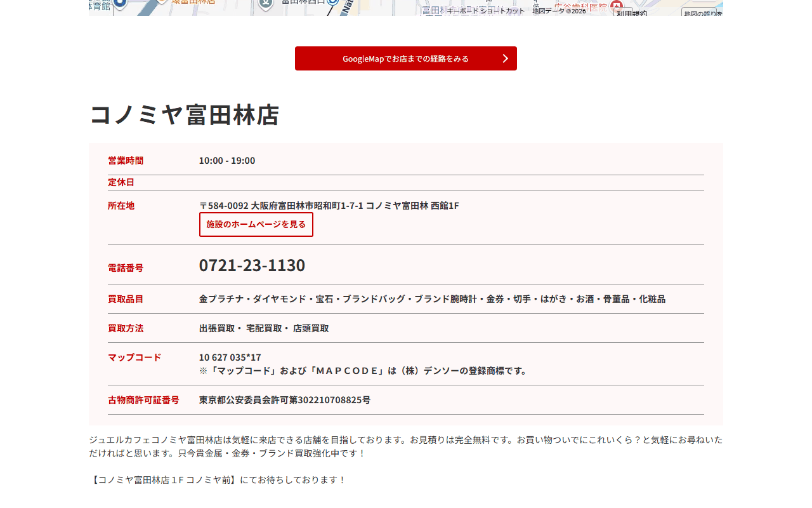The image size is (812, 508).
Task: Click the DENSO trademark note text
Action: [x=364, y=371]
